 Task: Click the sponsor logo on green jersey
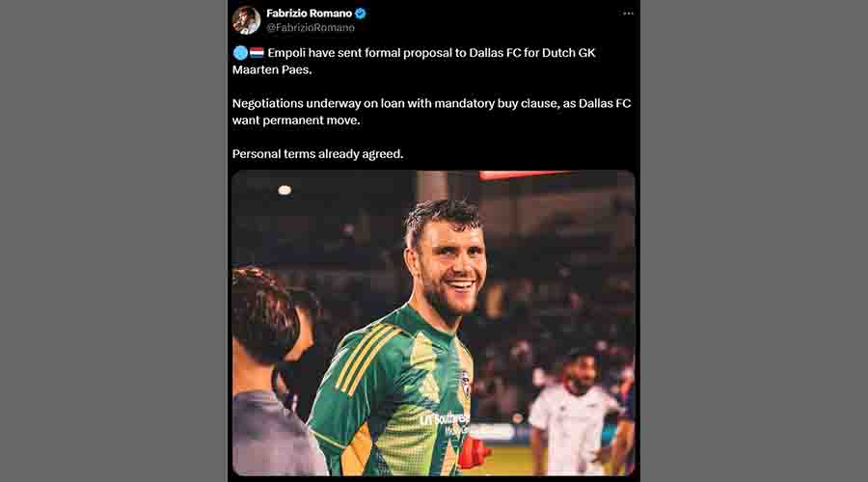pyautogui.click(x=446, y=422)
